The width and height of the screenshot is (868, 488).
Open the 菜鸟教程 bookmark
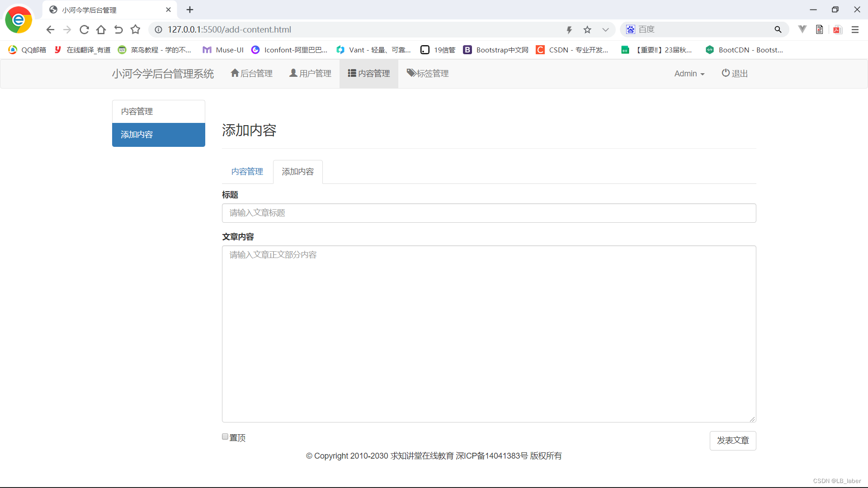point(155,50)
